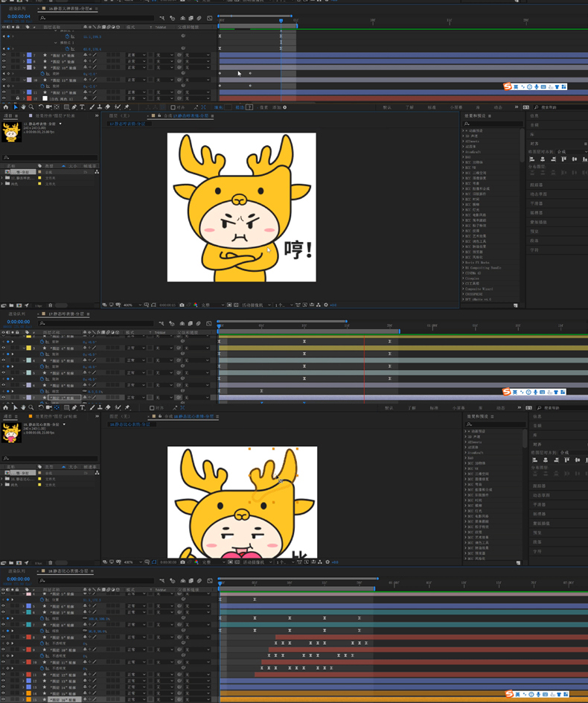This screenshot has height=703, width=588.
Task: Open 段落 panel beside the 哼! preview
Action: click(534, 241)
